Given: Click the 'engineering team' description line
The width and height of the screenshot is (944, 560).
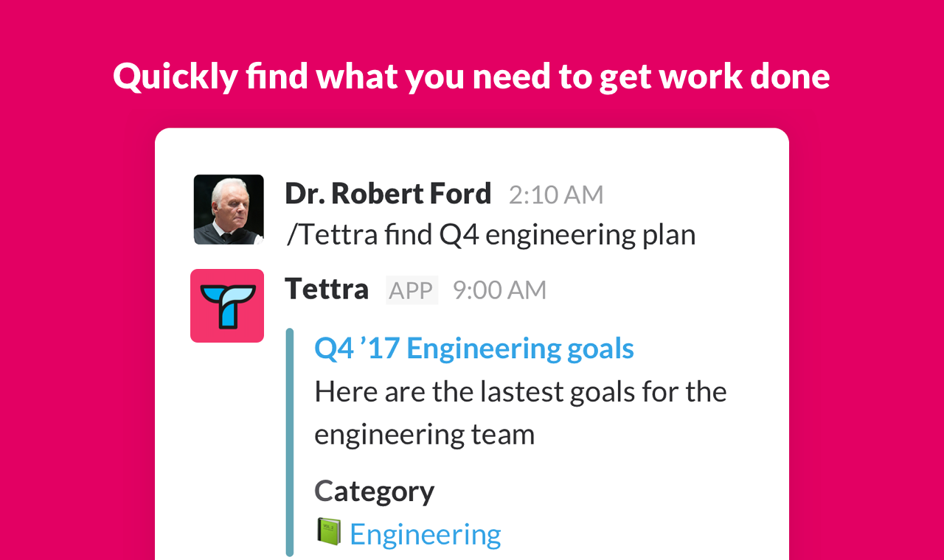Looking at the screenshot, I should tap(424, 434).
